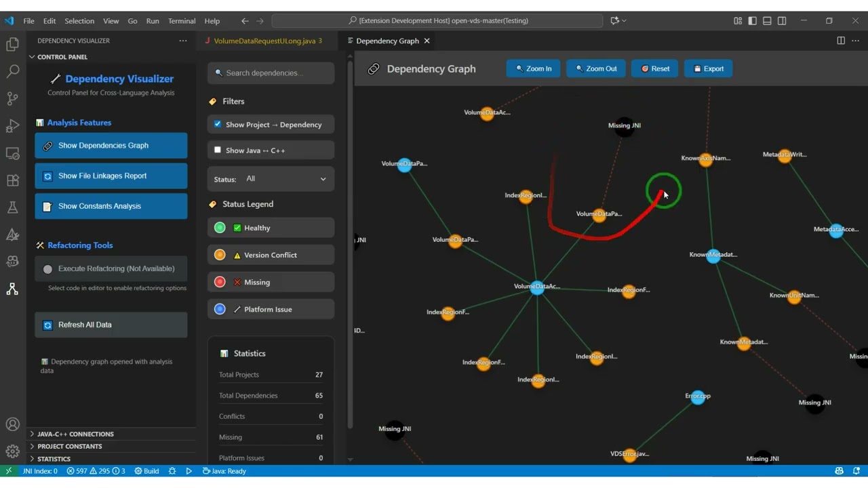Click Show Dependencies Graph button
The image size is (868, 488).
[x=111, y=146]
